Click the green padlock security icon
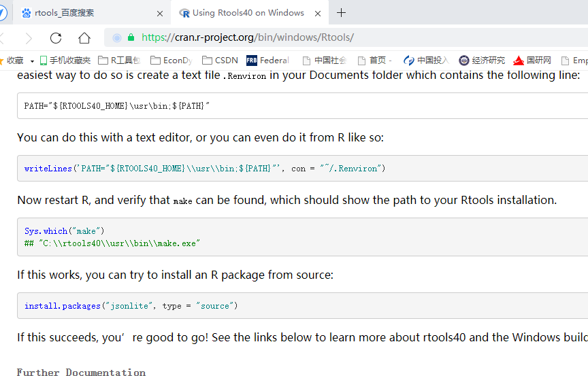588x376 pixels. [131, 38]
